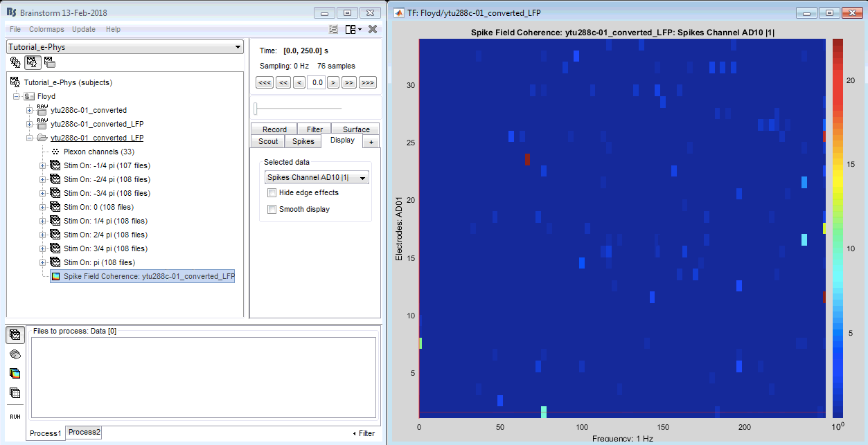Image resolution: width=868 pixels, height=445 pixels.
Task: Switch to the Spikes tab
Action: click(303, 141)
